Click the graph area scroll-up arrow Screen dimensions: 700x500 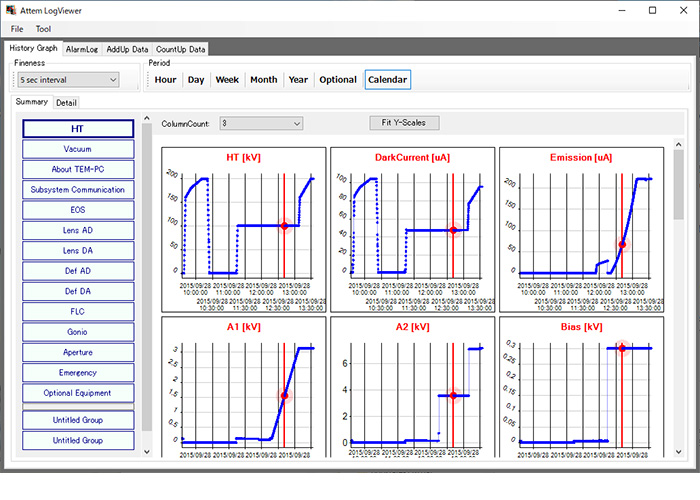click(x=679, y=144)
